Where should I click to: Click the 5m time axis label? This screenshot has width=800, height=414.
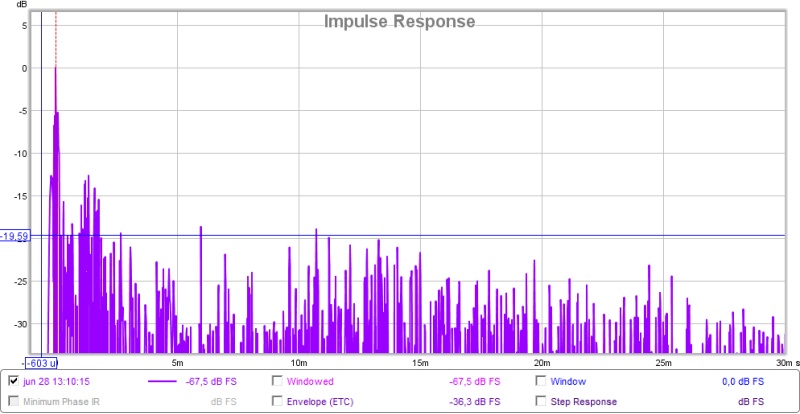tap(177, 363)
